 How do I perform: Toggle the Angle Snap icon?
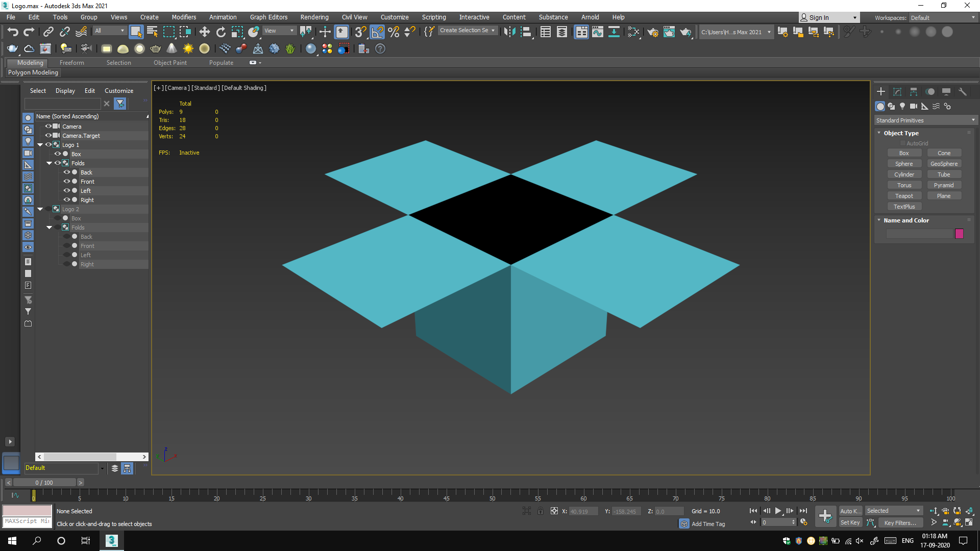click(x=377, y=32)
